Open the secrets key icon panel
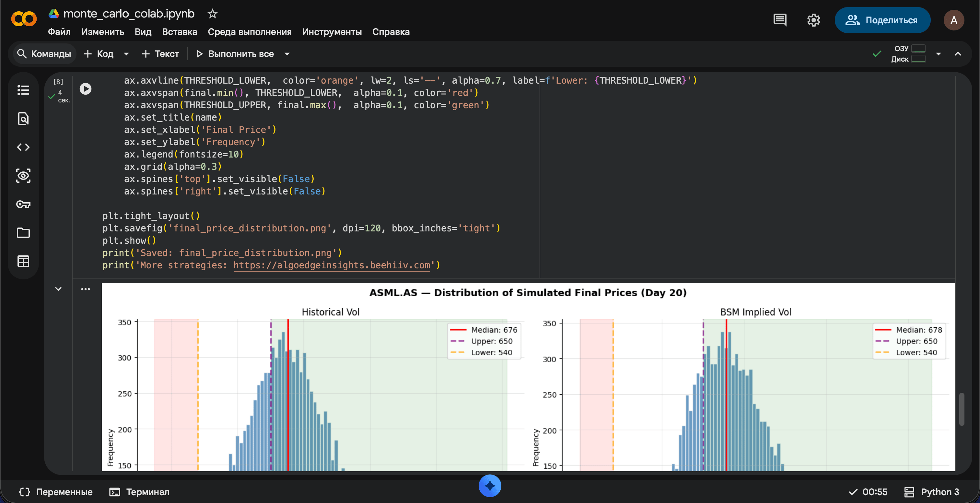 [23, 204]
